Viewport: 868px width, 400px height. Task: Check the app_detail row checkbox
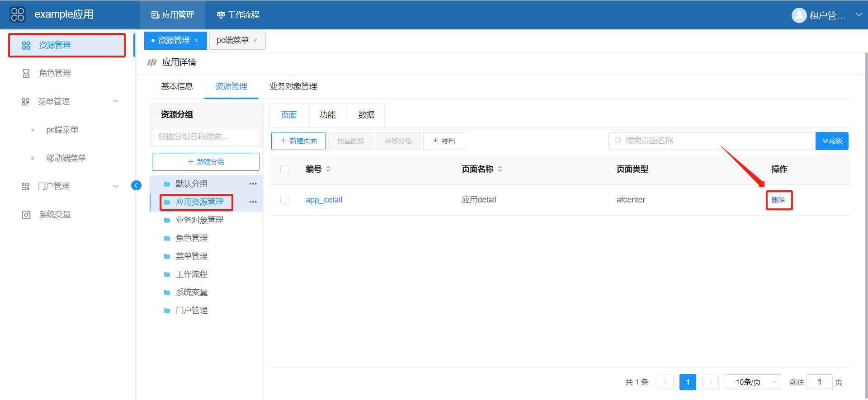[x=284, y=200]
